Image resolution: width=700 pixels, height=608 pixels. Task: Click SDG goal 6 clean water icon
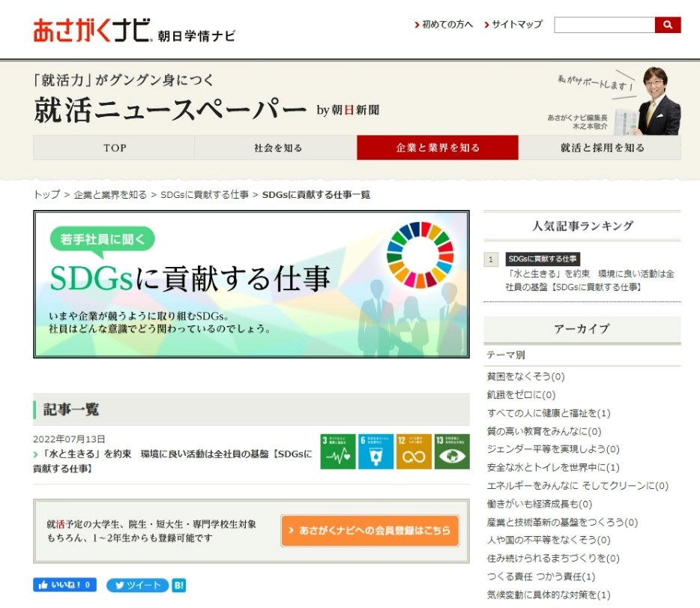(x=376, y=451)
